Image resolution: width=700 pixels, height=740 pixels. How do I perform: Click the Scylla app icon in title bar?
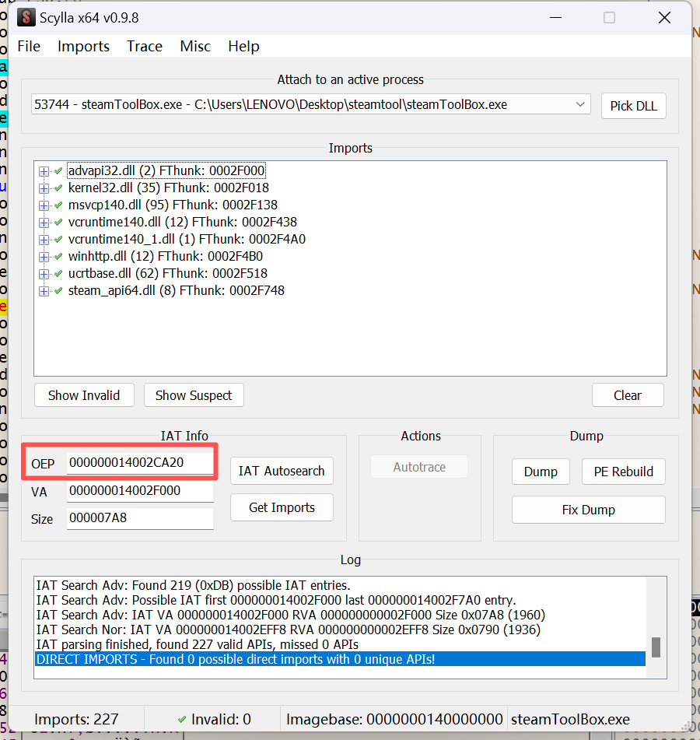point(26,17)
